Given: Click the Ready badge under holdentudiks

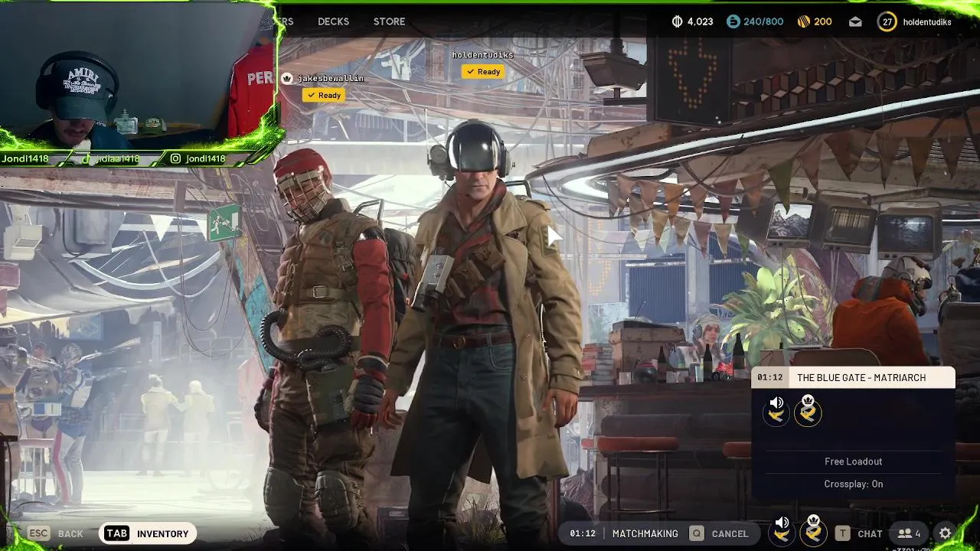Looking at the screenshot, I should 483,72.
